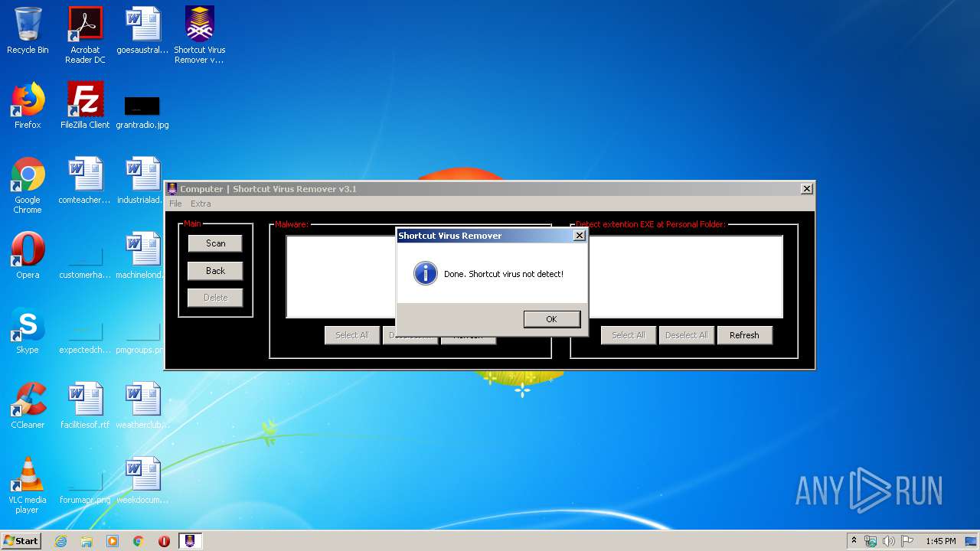Viewport: 980px width, 551px height.
Task: Launch Google Chrome from the desktop
Action: 28,185
